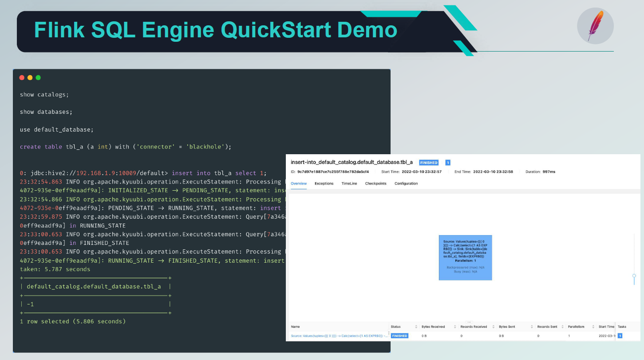
Task: Click the End Time value 2022-03-10 23:32:58
Action: click(x=493, y=172)
